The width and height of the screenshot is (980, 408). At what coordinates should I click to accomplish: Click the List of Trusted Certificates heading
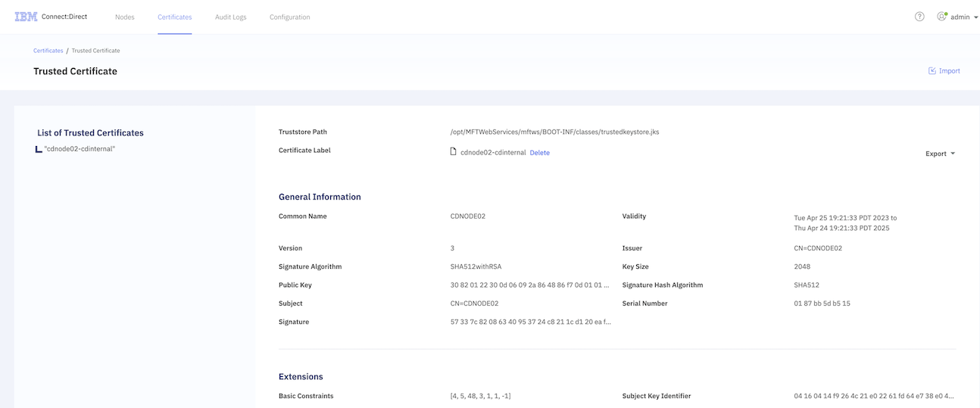[x=90, y=133]
